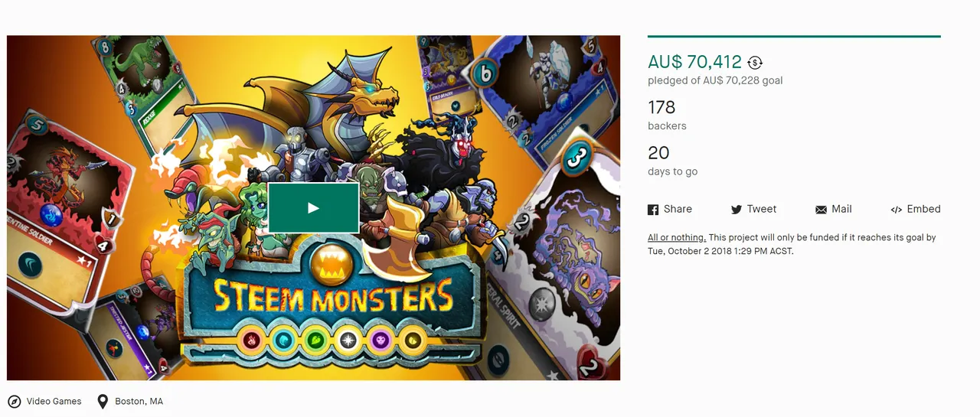This screenshot has width=980, height=417.
Task: Click the Tweet text label
Action: [762, 209]
